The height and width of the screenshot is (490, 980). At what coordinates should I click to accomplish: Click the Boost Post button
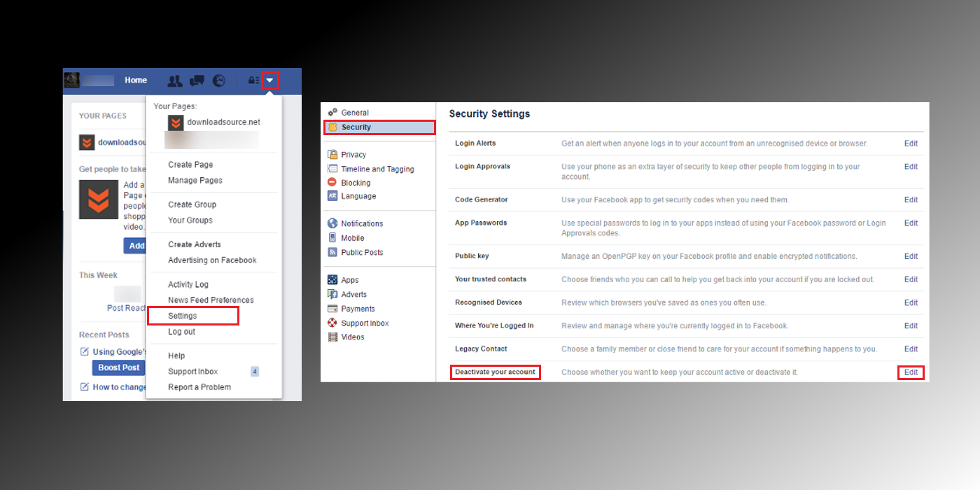118,367
